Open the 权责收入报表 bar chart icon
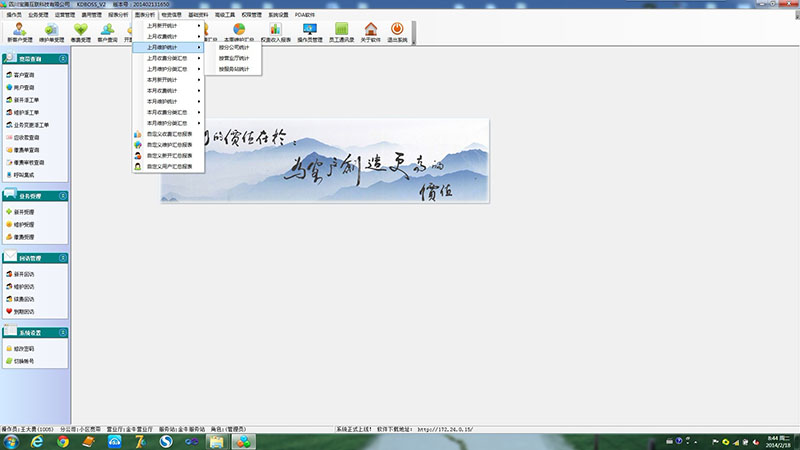The image size is (800, 450). pos(276,33)
